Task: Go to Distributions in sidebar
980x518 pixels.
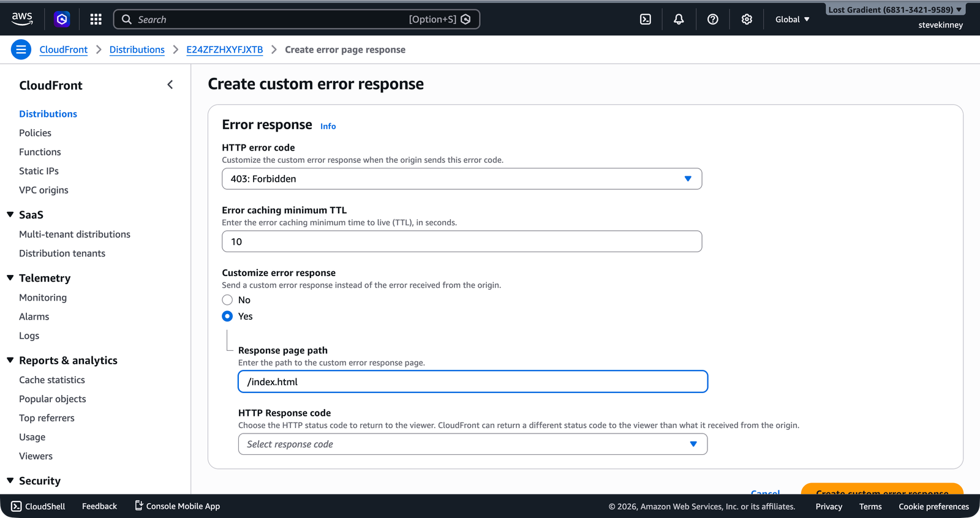Action: tap(48, 114)
